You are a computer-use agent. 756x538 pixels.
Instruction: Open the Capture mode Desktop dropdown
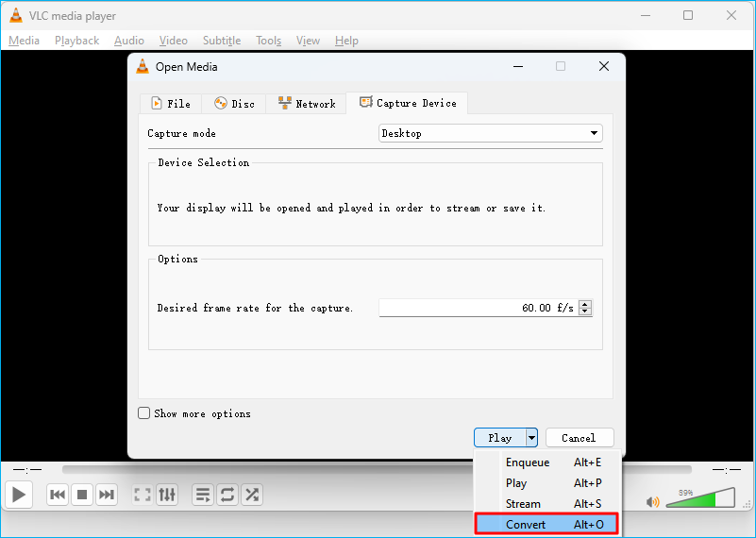pyautogui.click(x=491, y=133)
